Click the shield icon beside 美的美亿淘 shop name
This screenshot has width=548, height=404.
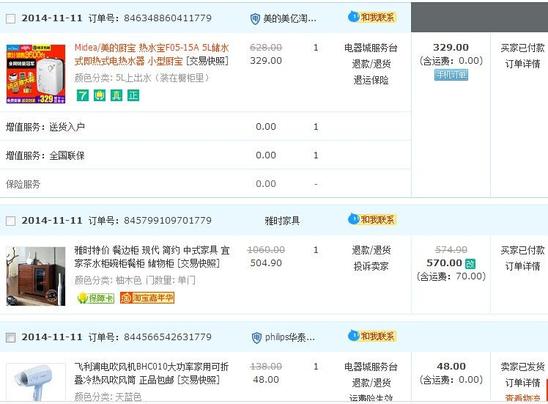pyautogui.click(x=255, y=19)
